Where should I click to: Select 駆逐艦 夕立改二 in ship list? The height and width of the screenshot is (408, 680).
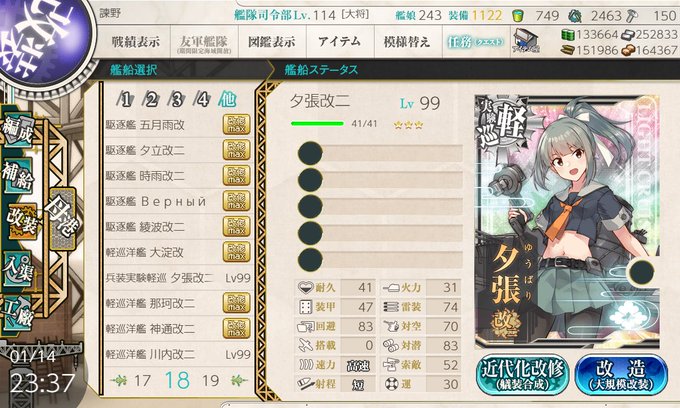[x=178, y=150]
